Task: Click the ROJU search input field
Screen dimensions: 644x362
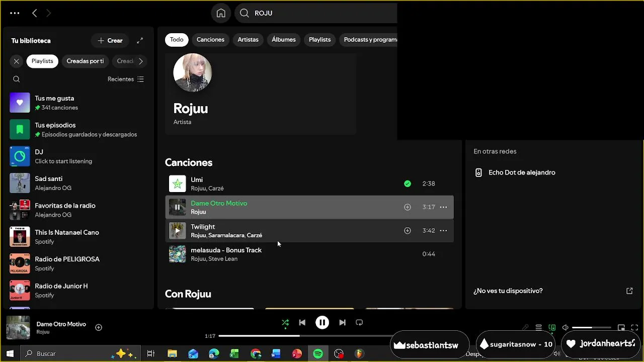Action: 322,13
